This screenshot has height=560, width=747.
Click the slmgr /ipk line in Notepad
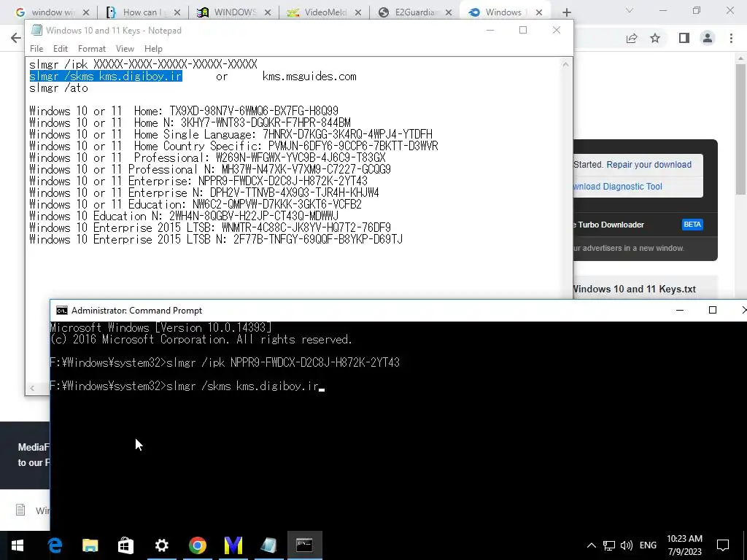pyautogui.click(x=144, y=64)
